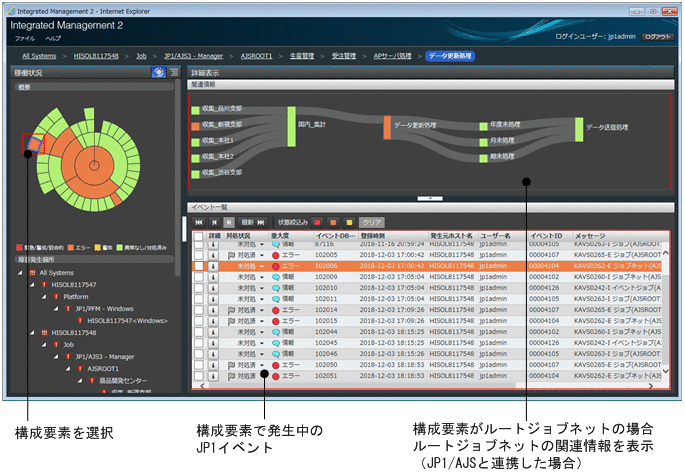This screenshot has width=685, height=475.
Task: Collapse the HISOL8117547 tree node
Action: point(32,285)
